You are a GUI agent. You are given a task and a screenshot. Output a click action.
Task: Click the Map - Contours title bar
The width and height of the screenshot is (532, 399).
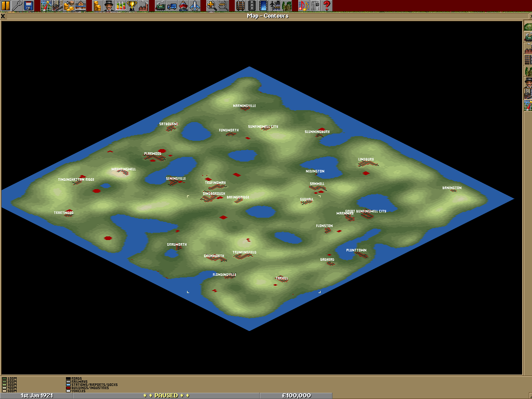[268, 16]
